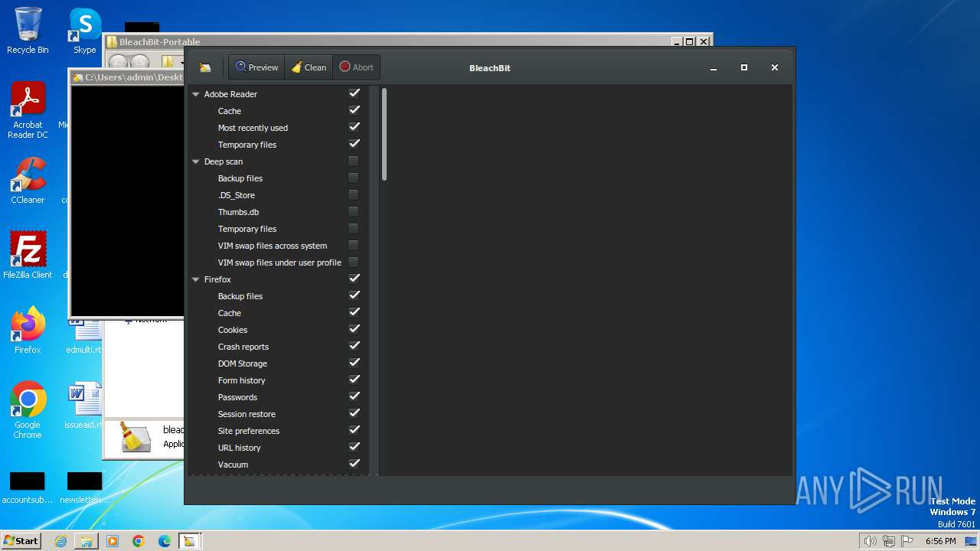This screenshot has height=551, width=980.
Task: Open the CCleaner desktop icon
Action: [x=28, y=181]
